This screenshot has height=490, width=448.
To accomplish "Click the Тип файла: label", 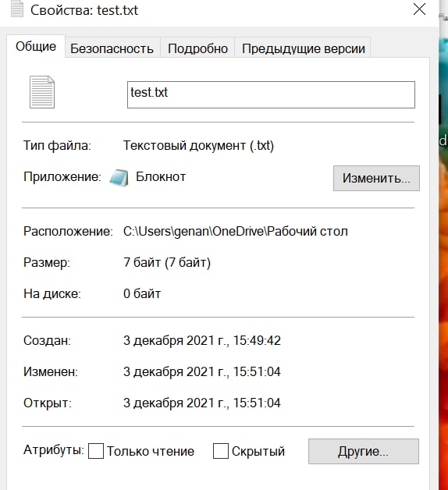I will [x=57, y=146].
